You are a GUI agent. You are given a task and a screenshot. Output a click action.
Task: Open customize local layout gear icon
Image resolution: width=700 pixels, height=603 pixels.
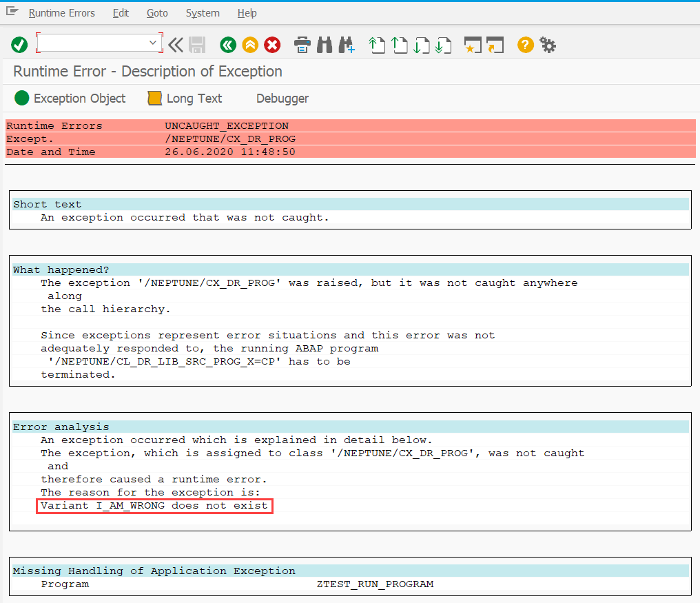tap(547, 45)
